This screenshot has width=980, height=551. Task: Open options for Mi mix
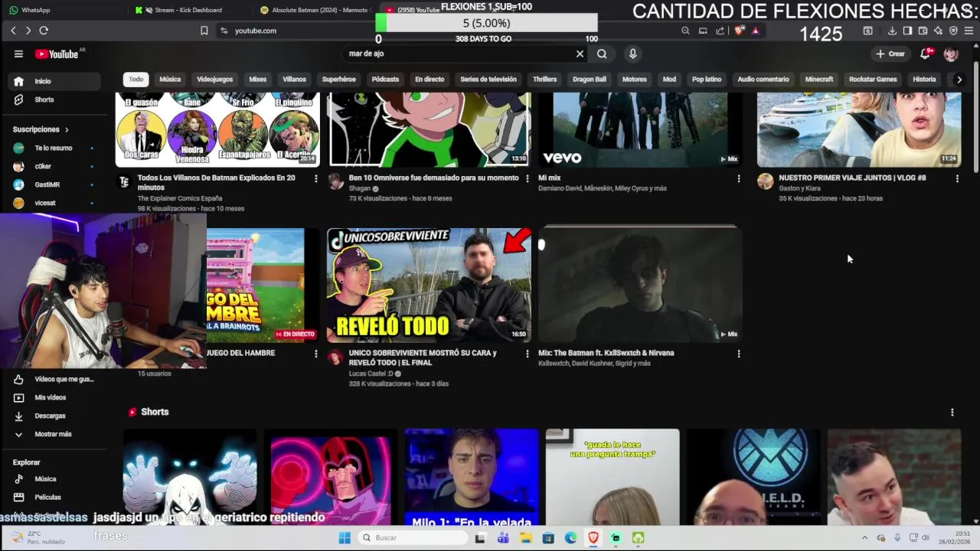click(x=738, y=178)
